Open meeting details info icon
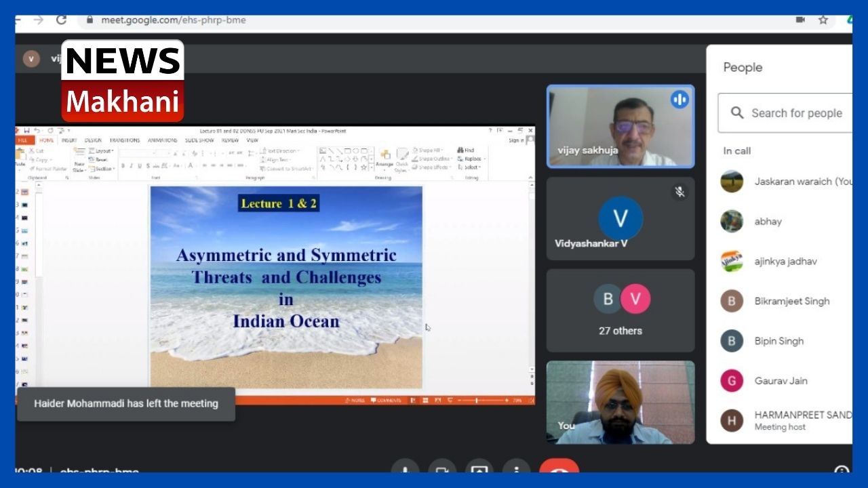This screenshot has height=488, width=868. [842, 470]
